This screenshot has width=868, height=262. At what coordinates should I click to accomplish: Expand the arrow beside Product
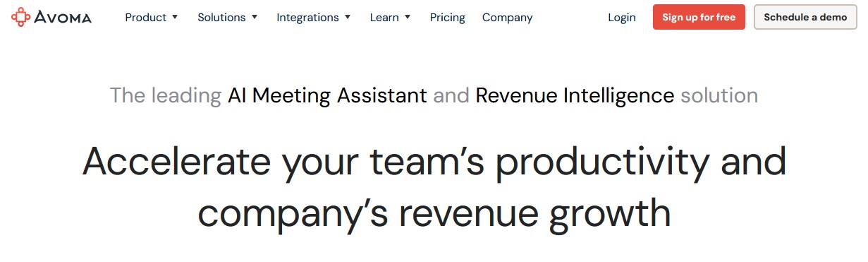pyautogui.click(x=175, y=18)
